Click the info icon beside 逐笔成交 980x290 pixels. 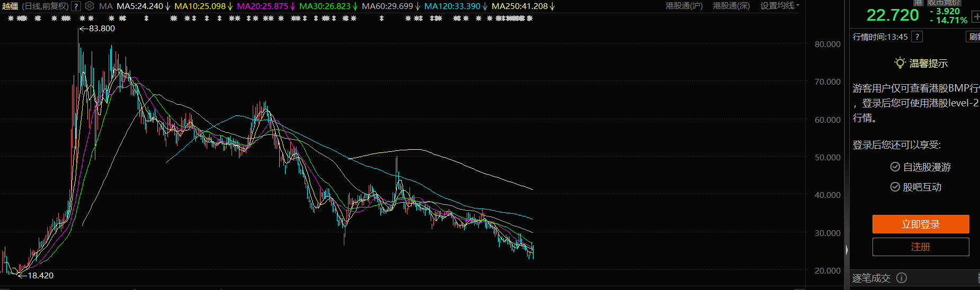coord(902,278)
